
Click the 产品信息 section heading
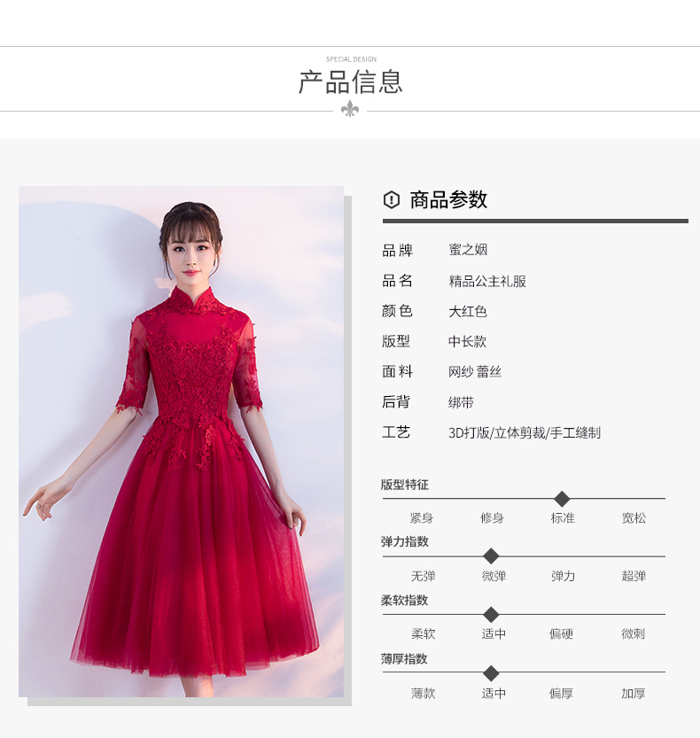351,82
